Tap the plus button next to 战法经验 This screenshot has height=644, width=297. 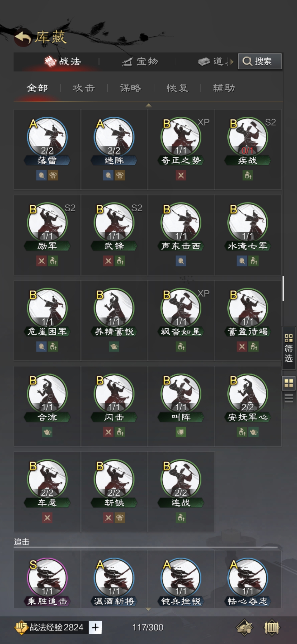click(95, 627)
